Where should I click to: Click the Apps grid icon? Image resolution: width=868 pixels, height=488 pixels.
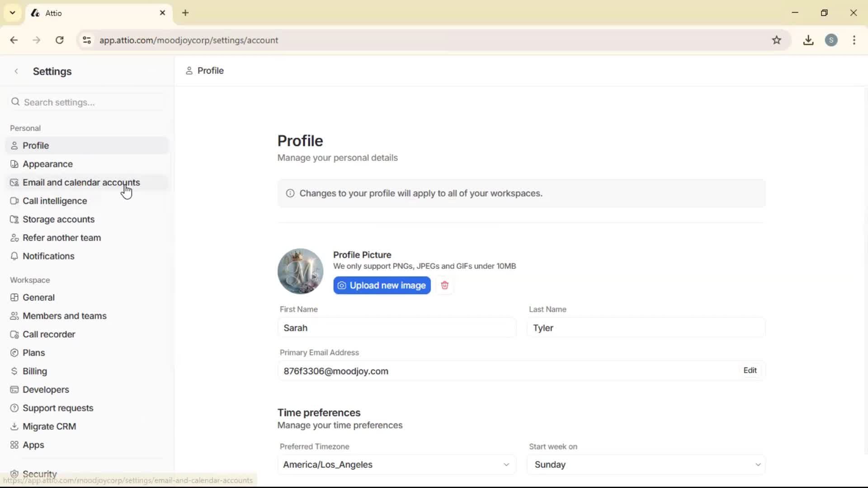click(14, 445)
